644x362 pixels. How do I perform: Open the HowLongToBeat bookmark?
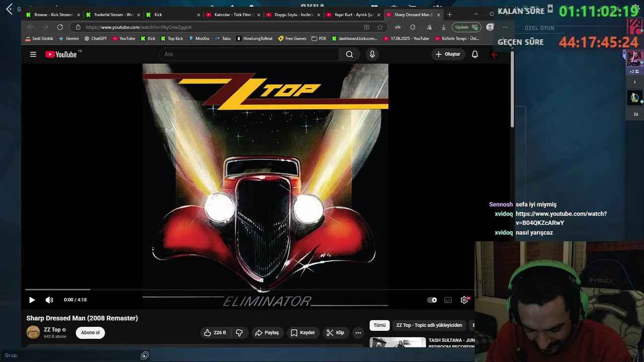click(255, 38)
